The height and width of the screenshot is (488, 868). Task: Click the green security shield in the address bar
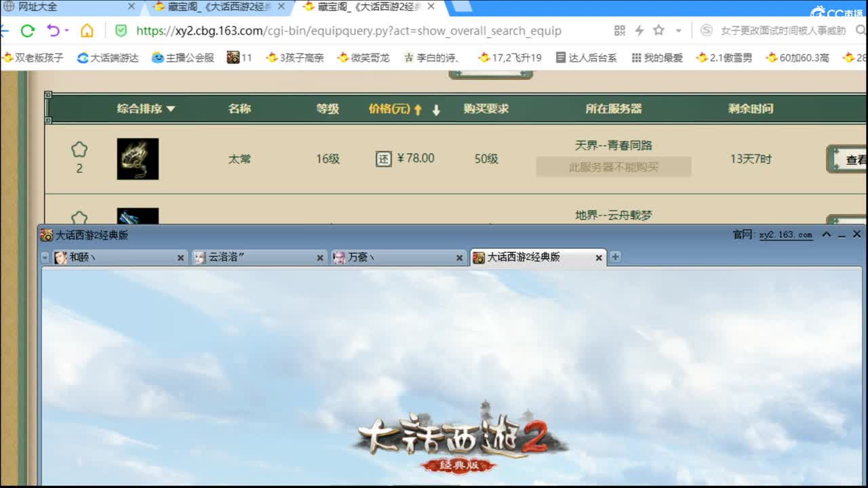pyautogui.click(x=121, y=30)
